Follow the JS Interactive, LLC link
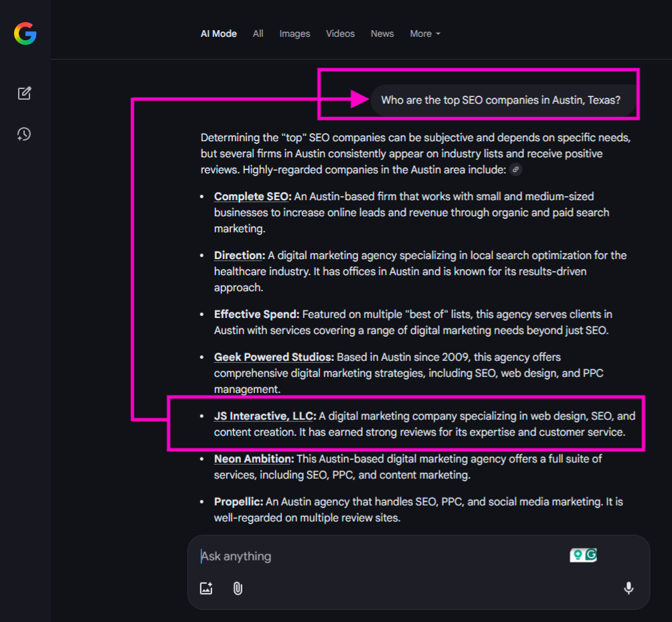 (x=264, y=416)
